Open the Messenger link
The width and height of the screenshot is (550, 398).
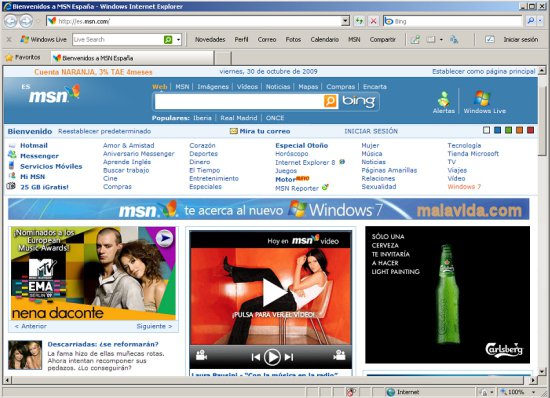click(x=39, y=156)
